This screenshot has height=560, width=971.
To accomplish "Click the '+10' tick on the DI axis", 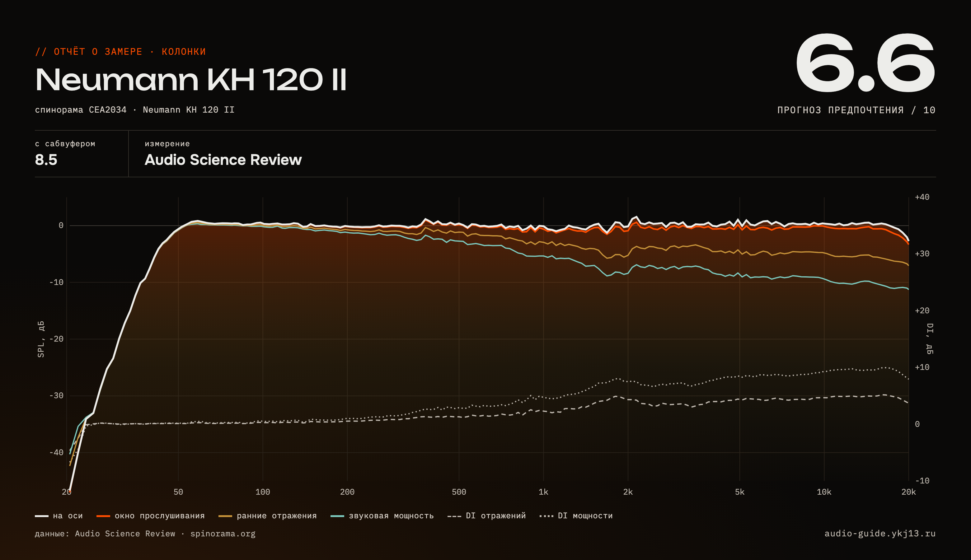I will [x=922, y=367].
